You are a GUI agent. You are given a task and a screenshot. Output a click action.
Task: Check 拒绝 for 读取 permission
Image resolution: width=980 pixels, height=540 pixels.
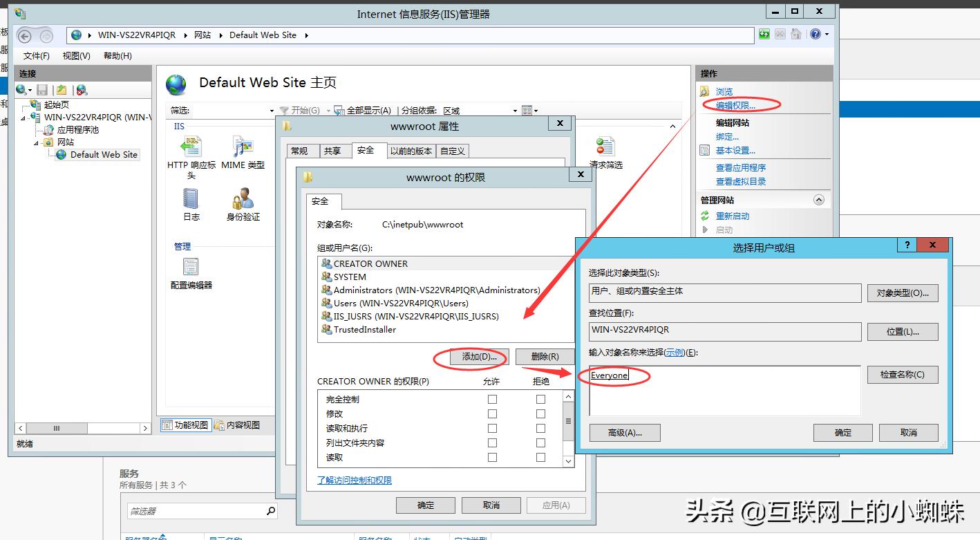tap(540, 457)
